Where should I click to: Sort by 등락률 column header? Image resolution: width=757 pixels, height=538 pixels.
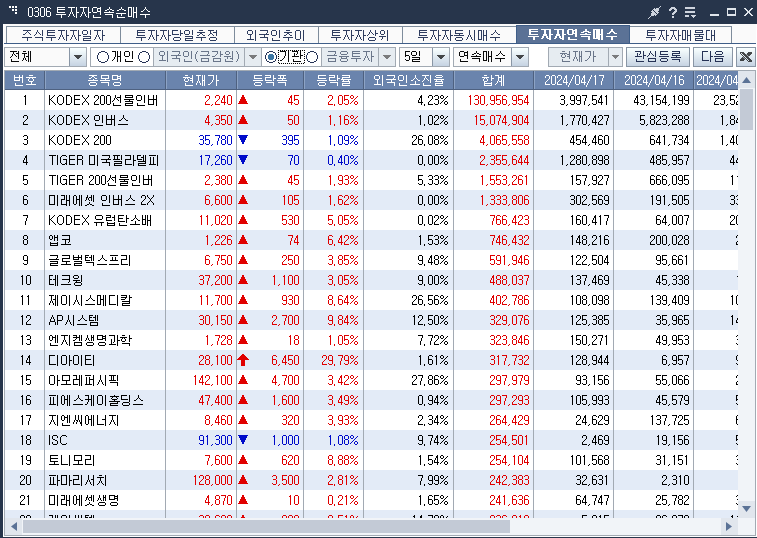coord(334,80)
